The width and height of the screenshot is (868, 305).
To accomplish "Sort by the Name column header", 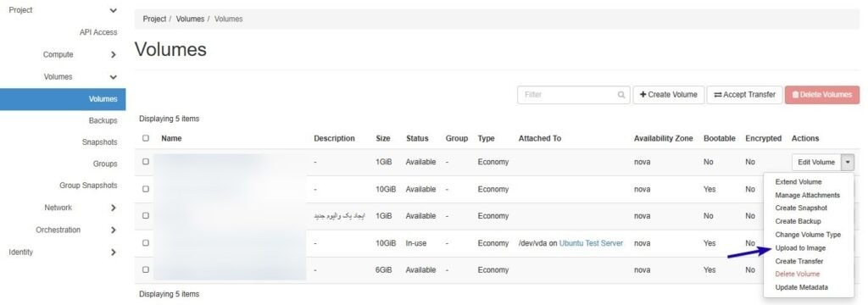I will point(171,138).
